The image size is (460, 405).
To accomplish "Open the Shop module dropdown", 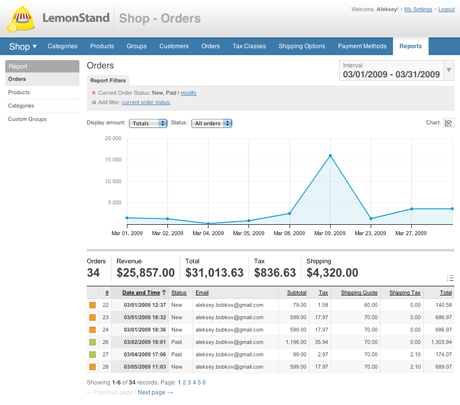I will point(23,46).
